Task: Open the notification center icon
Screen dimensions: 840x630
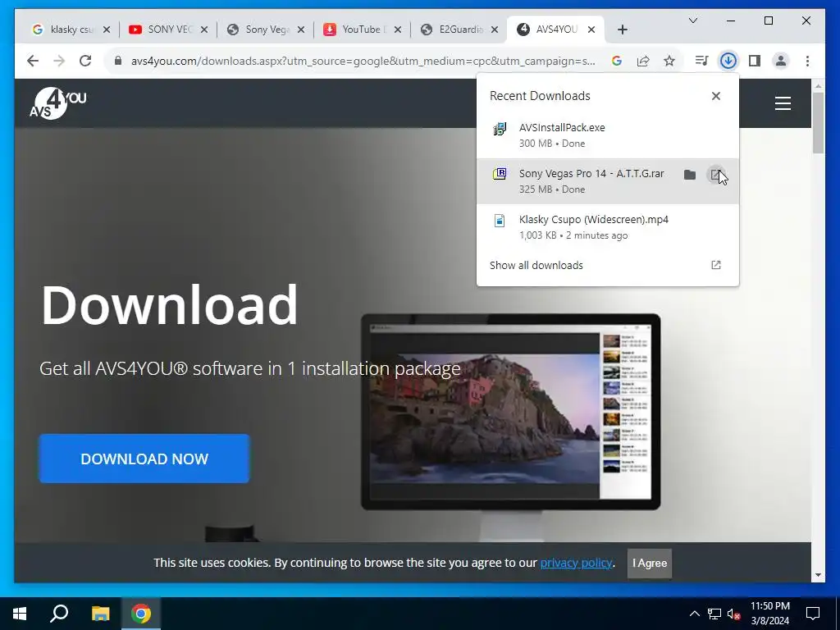Action: [813, 614]
